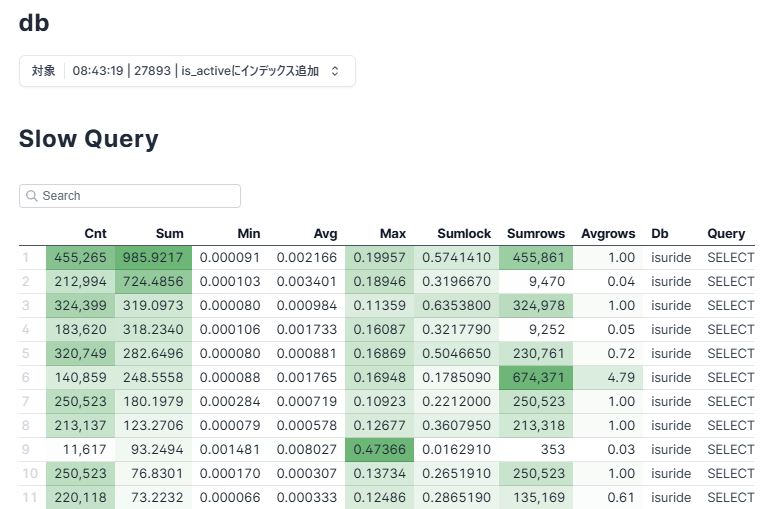Click the db page title
The height and width of the screenshot is (509, 784).
tap(34, 23)
